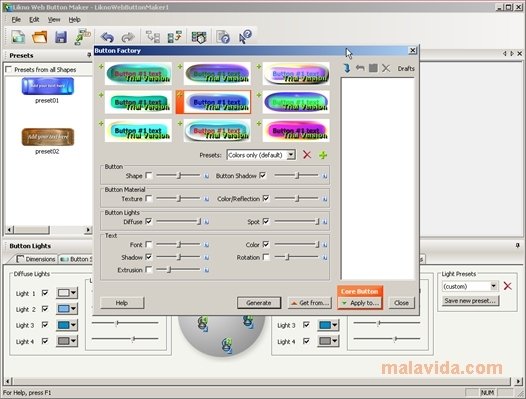
Task: Uncheck the Color/Reflection checkbox
Action: coord(266,199)
